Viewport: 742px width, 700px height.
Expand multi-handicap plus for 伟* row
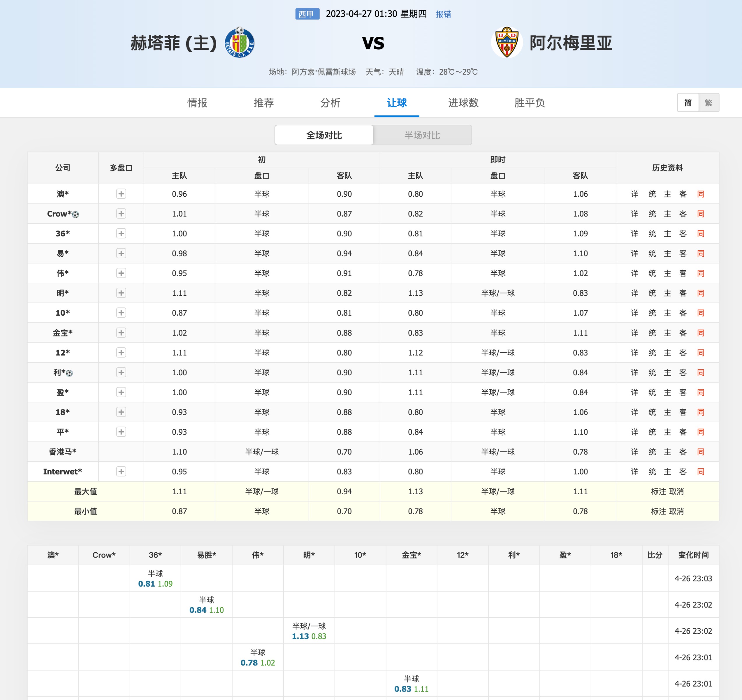coord(121,273)
